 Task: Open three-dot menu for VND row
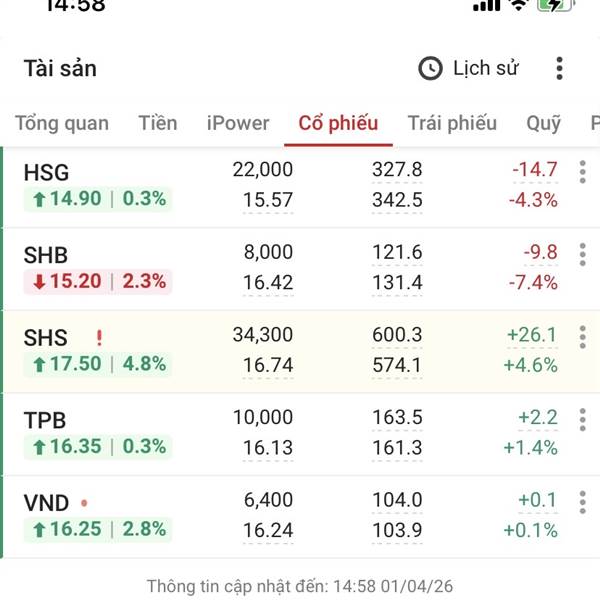[x=582, y=501]
